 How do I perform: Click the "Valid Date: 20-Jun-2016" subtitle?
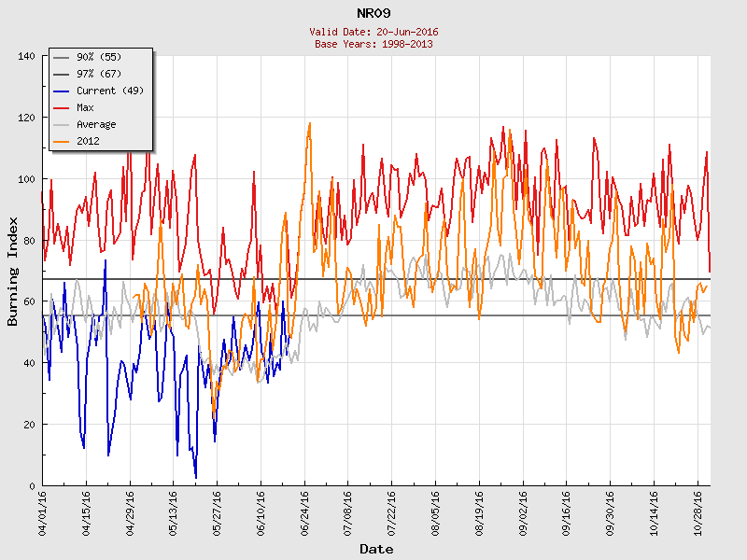click(373, 32)
